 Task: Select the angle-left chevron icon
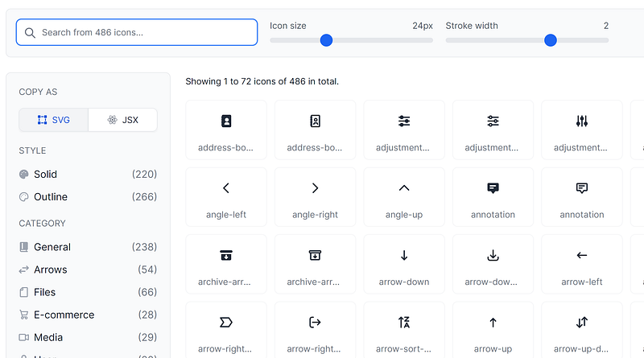[x=226, y=188]
